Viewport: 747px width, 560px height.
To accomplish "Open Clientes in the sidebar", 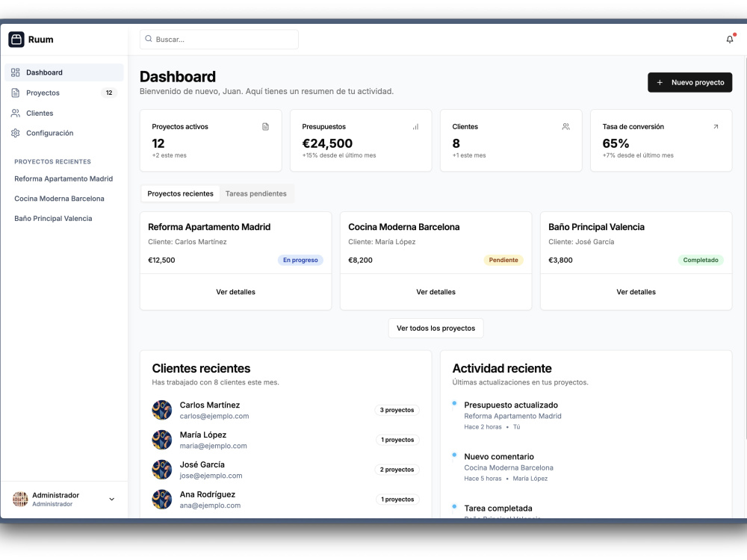I will coord(63,113).
